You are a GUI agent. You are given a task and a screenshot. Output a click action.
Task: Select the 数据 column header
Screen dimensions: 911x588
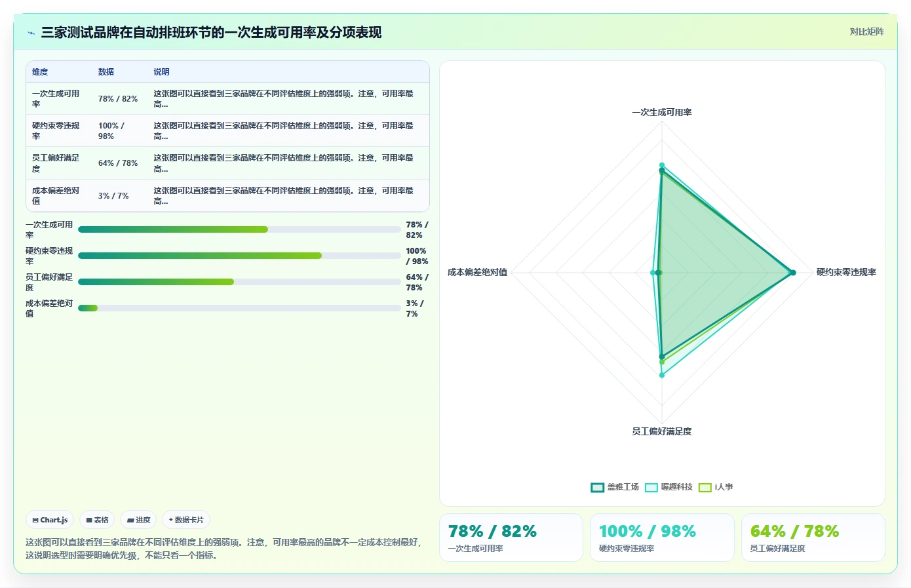pyautogui.click(x=106, y=72)
